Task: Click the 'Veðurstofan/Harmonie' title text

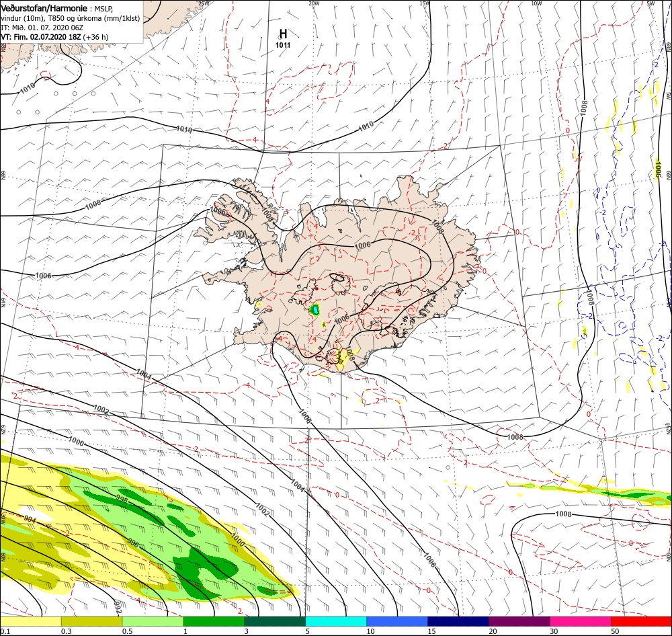Action: [x=44, y=8]
